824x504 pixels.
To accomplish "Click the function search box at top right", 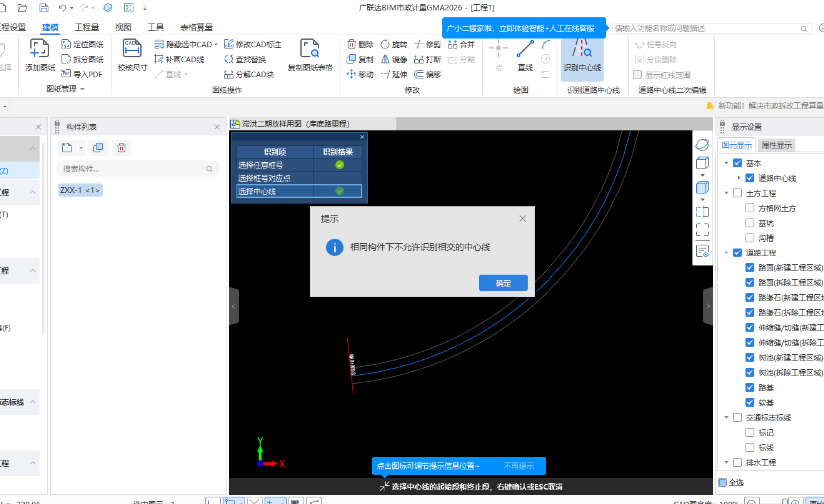I will click(x=711, y=28).
